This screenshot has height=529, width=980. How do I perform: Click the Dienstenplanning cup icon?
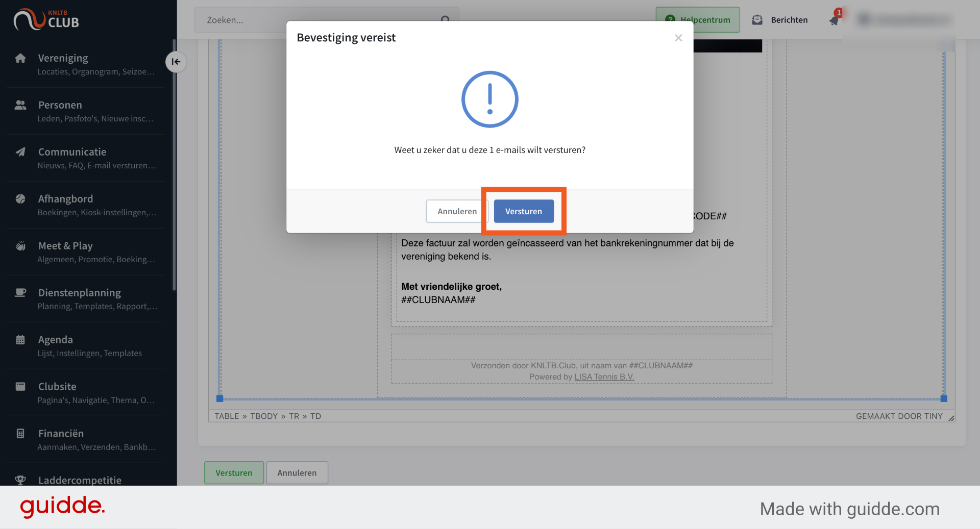pyautogui.click(x=20, y=293)
